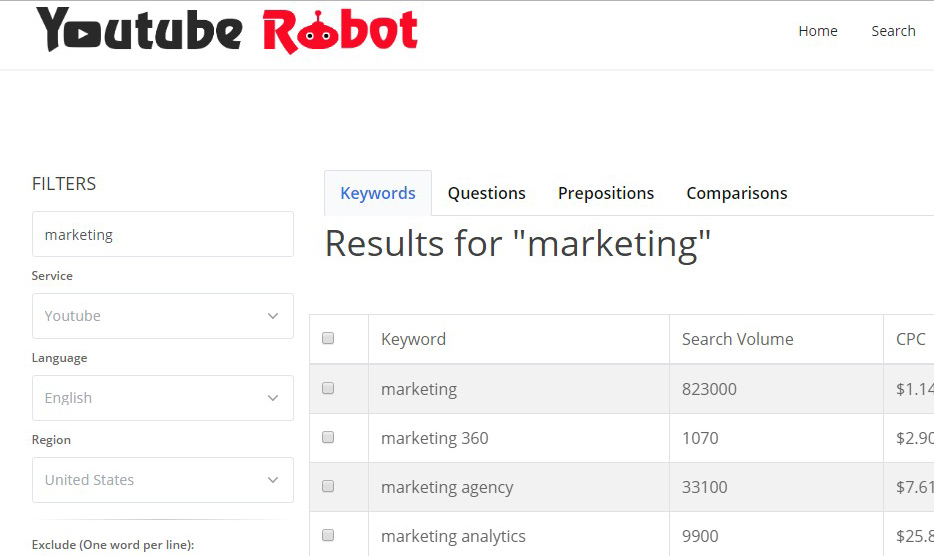934x556 pixels.
Task: Select the 'marketing' keyword cell
Action: (x=519, y=389)
